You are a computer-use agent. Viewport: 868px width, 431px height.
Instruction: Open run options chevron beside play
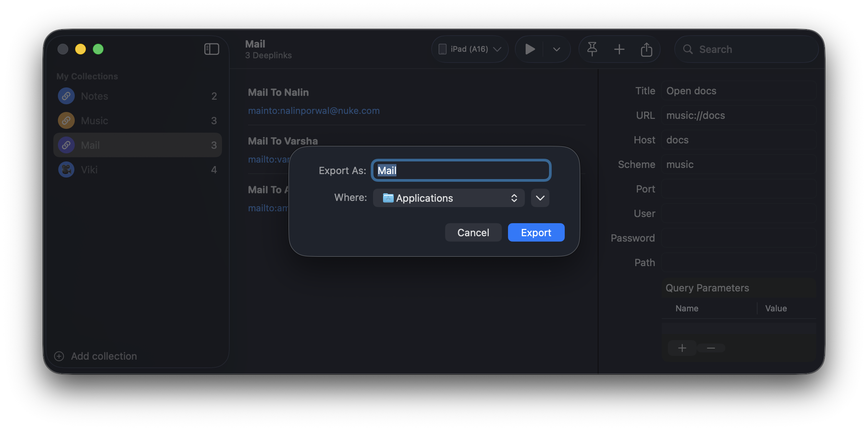557,49
